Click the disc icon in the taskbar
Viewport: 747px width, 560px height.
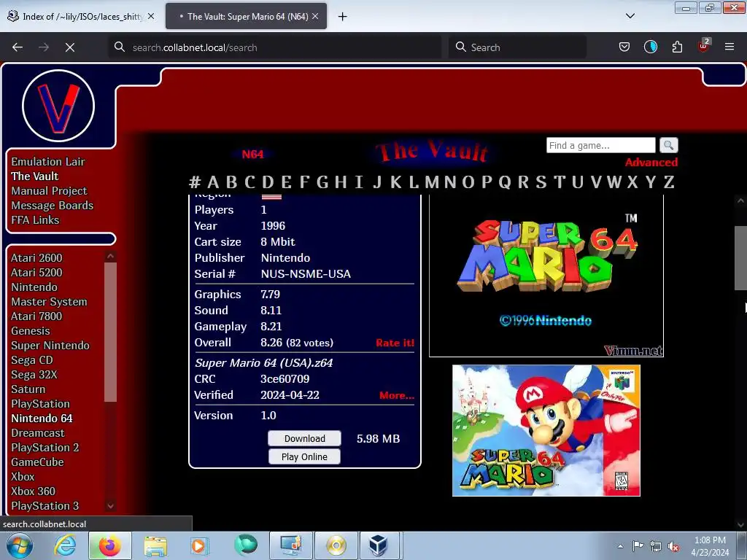(x=336, y=545)
